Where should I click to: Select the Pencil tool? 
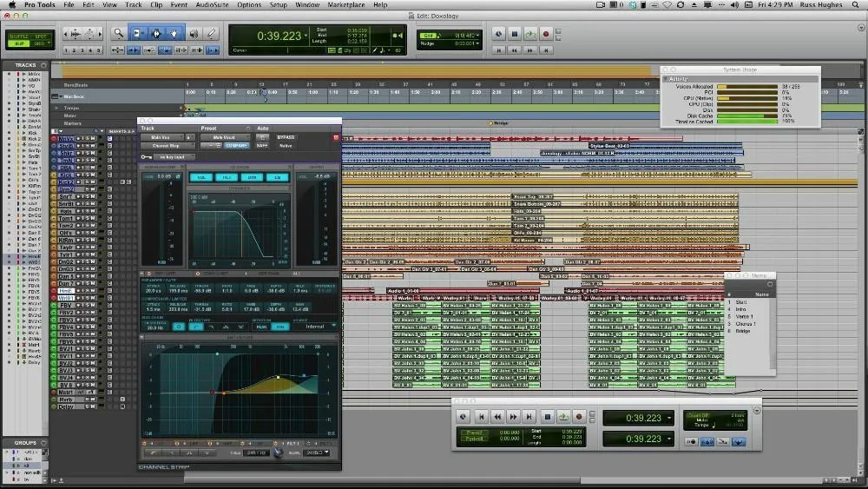coord(212,34)
